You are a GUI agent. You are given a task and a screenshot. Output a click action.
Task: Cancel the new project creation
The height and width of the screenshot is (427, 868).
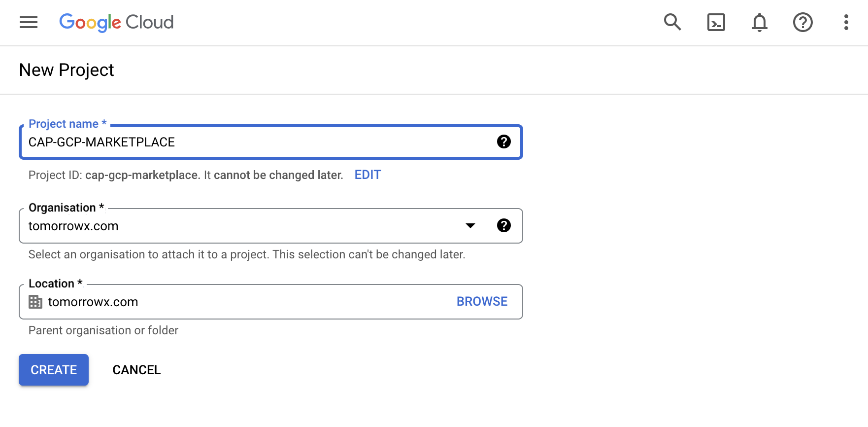click(x=136, y=370)
